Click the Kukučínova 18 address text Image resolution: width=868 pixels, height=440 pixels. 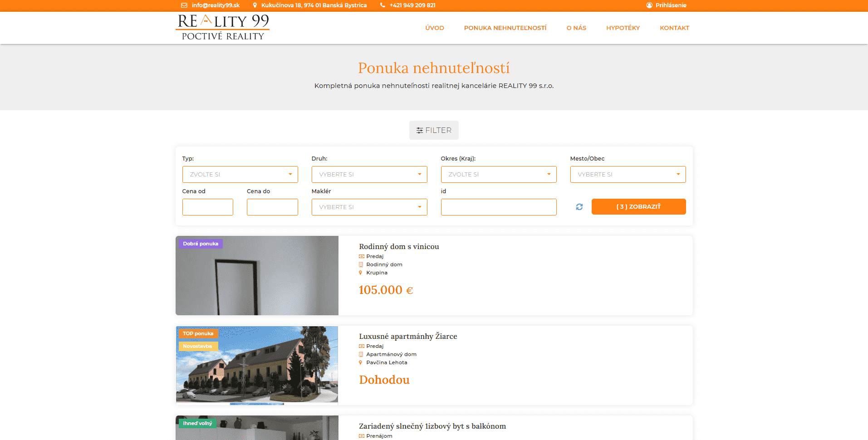click(x=314, y=5)
